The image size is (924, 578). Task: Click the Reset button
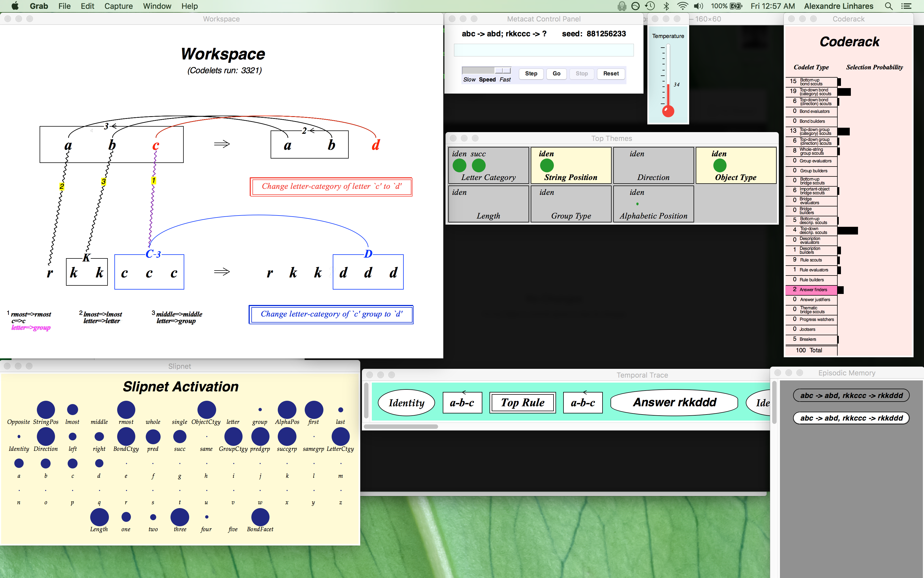click(x=611, y=73)
